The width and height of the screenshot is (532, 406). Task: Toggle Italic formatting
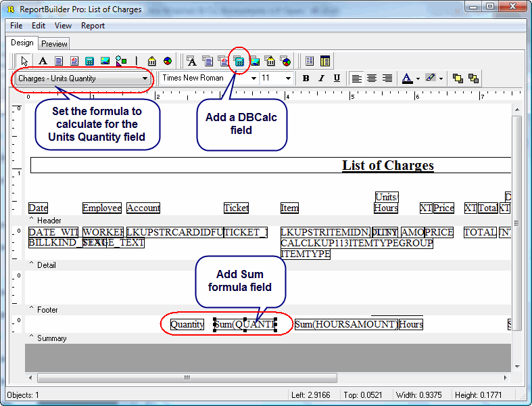coord(321,78)
